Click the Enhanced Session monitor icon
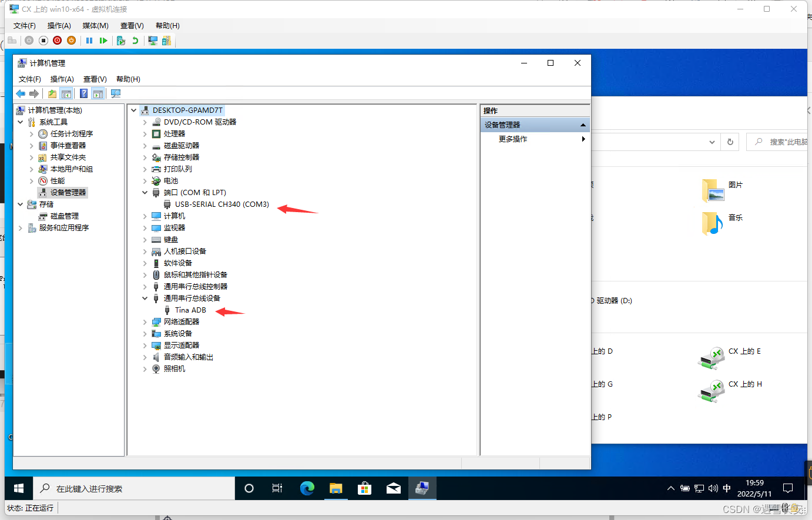812x520 pixels. coord(153,41)
